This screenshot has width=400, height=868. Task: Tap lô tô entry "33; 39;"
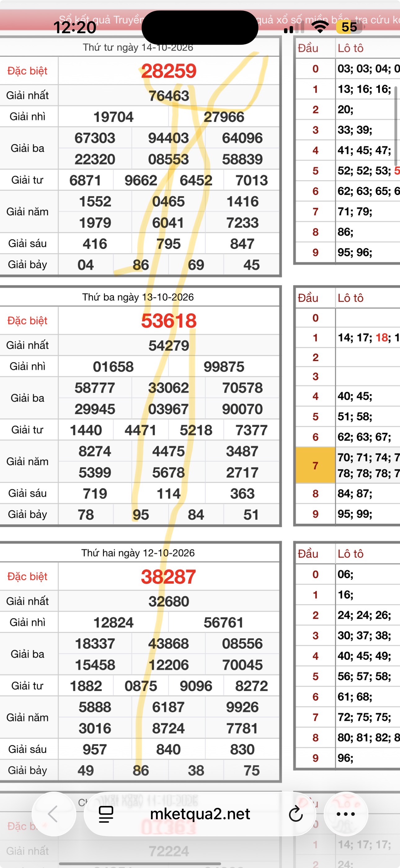click(355, 130)
